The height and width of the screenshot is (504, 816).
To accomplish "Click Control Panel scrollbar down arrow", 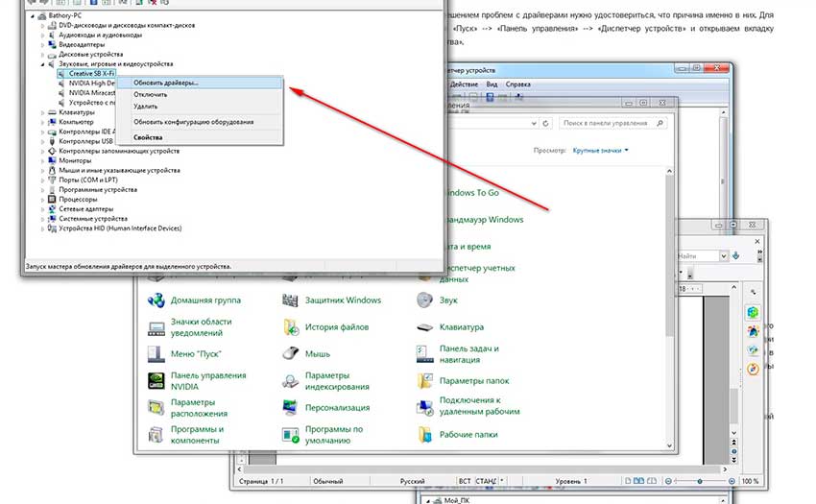I will pos(670,446).
